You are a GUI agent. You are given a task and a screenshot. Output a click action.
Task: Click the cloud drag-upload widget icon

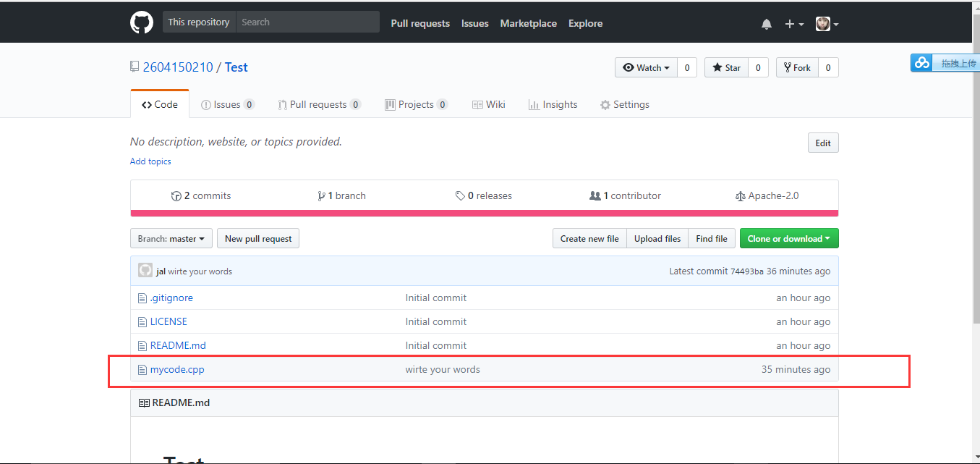point(922,64)
